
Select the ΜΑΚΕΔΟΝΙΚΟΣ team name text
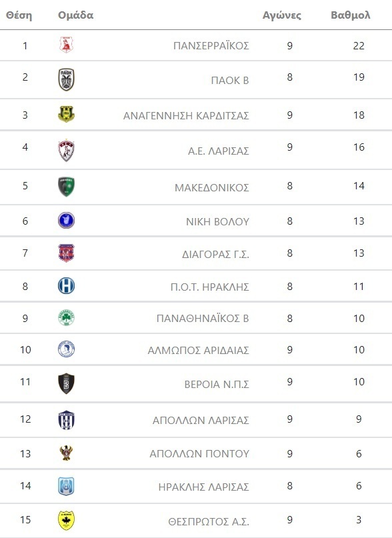212,188
